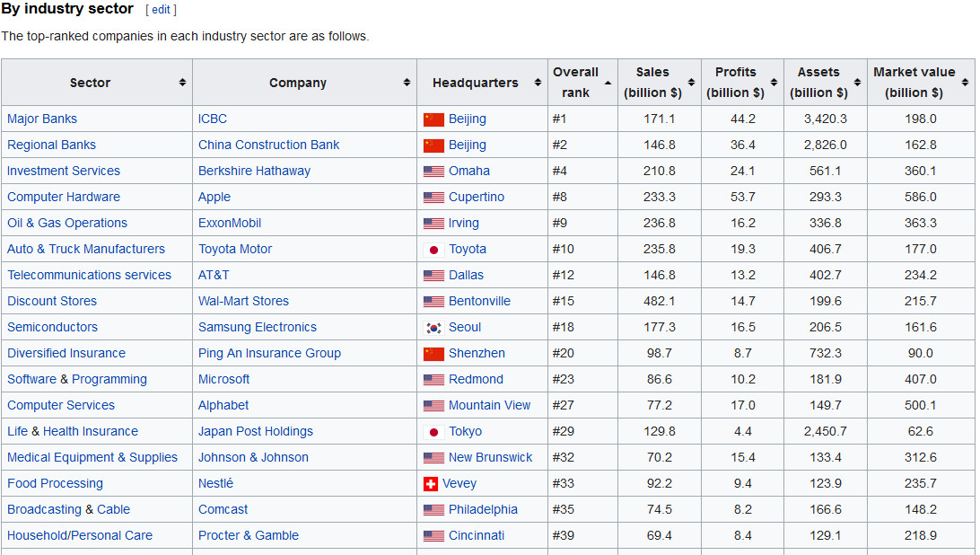The height and width of the screenshot is (555, 980).
Task: Open the Berkshire Hathaway company link
Action: coord(254,171)
